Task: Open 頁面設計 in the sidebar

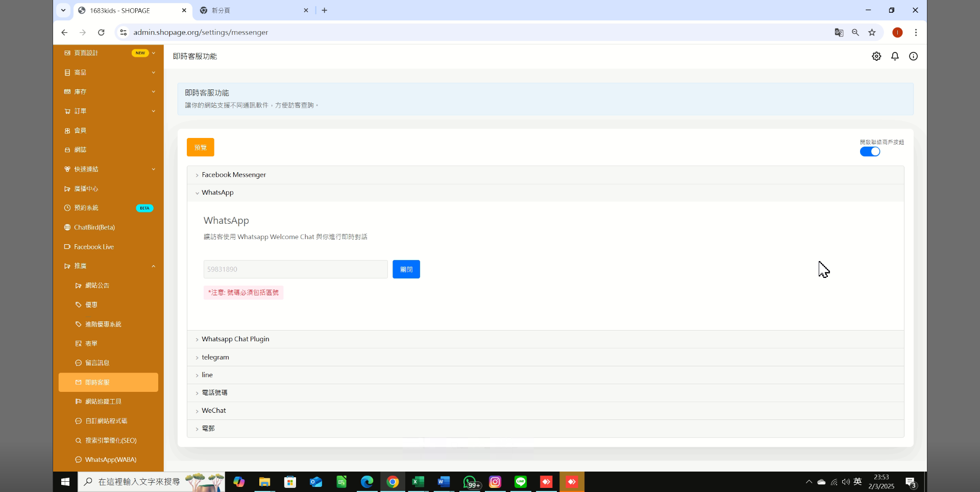Action: 108,53
